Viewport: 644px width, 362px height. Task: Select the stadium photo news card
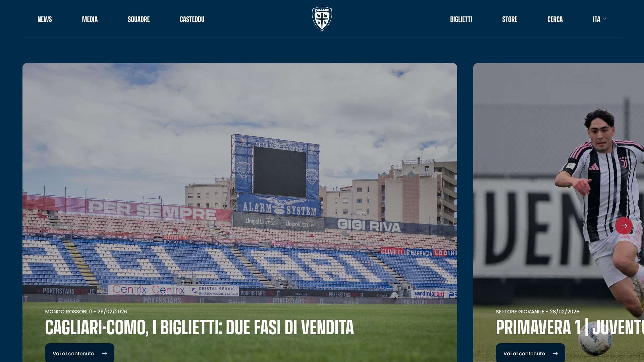tap(239, 213)
